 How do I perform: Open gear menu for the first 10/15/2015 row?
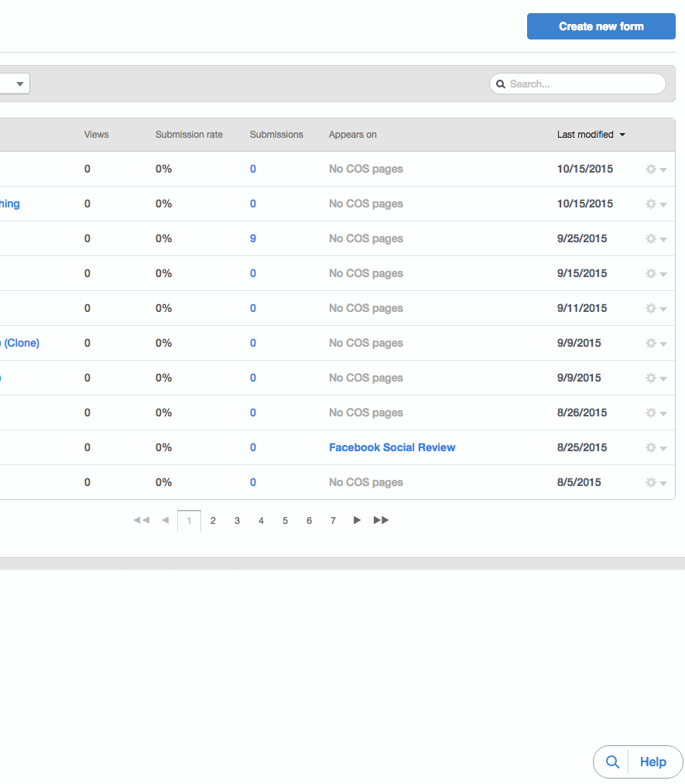click(656, 169)
